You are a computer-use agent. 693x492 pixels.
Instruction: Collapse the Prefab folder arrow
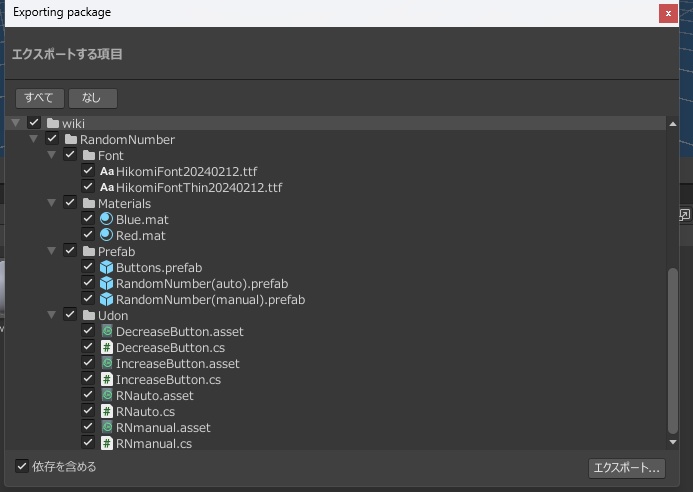[52, 251]
